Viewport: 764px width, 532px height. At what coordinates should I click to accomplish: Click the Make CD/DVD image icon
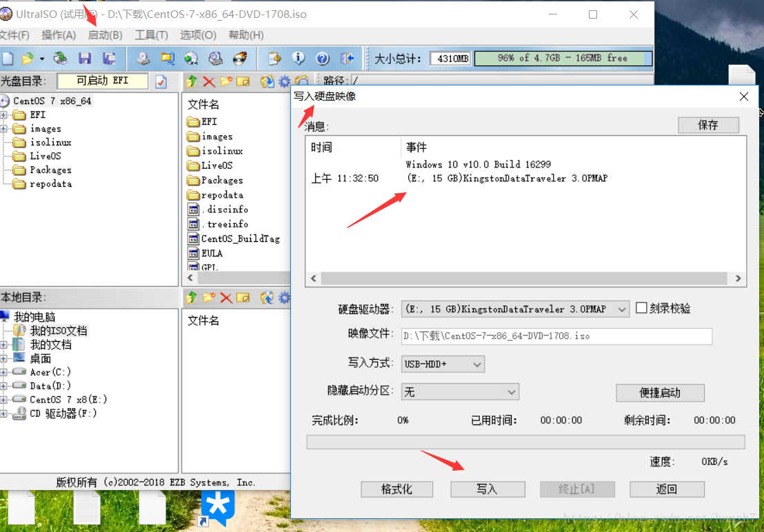(143, 59)
